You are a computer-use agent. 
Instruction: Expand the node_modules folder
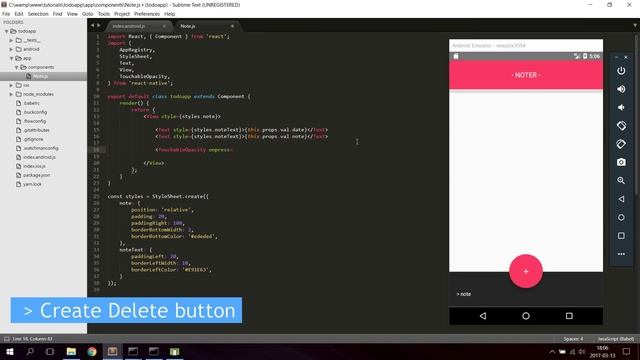(x=11, y=94)
